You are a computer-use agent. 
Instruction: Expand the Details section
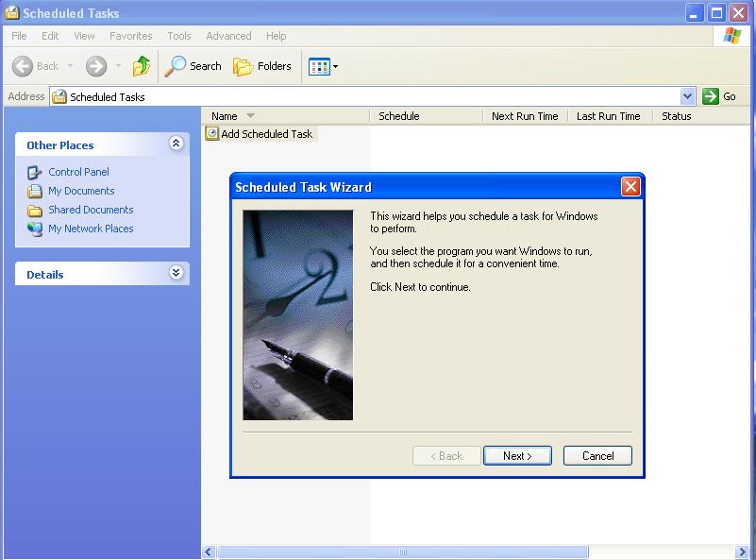click(176, 273)
